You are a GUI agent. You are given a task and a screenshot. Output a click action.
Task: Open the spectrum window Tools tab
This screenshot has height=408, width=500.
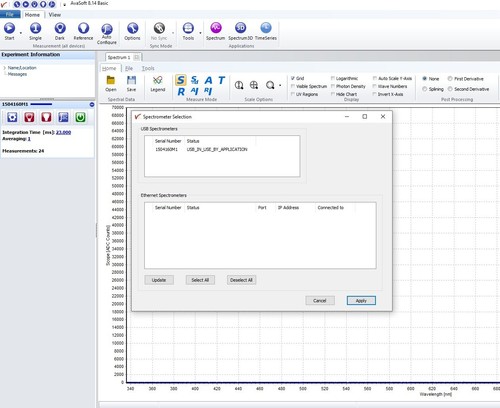coord(148,68)
